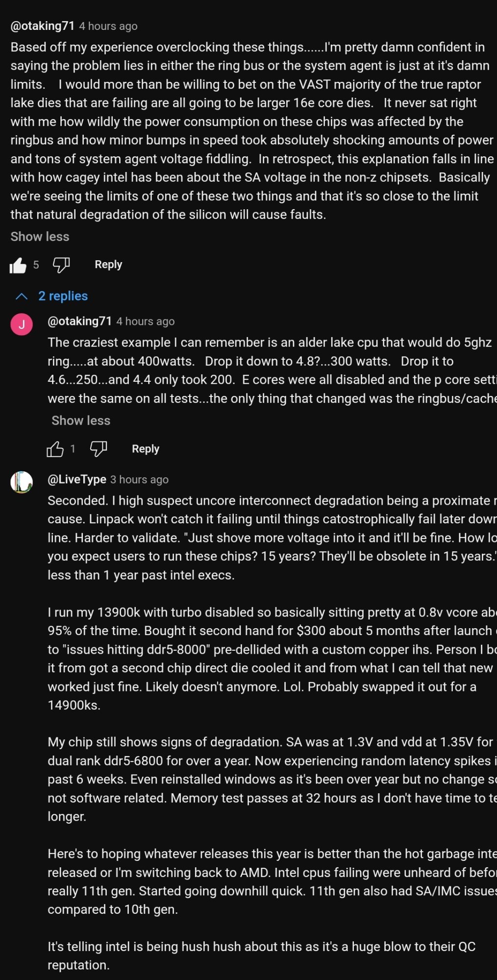Open @otaking71 channel from top comment
Screen dimensions: 497x980
click(x=42, y=26)
